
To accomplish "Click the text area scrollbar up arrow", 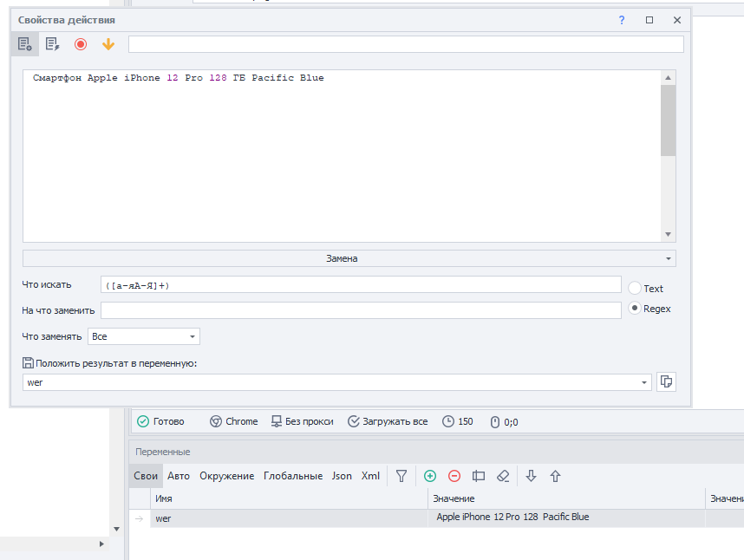I will click(668, 78).
